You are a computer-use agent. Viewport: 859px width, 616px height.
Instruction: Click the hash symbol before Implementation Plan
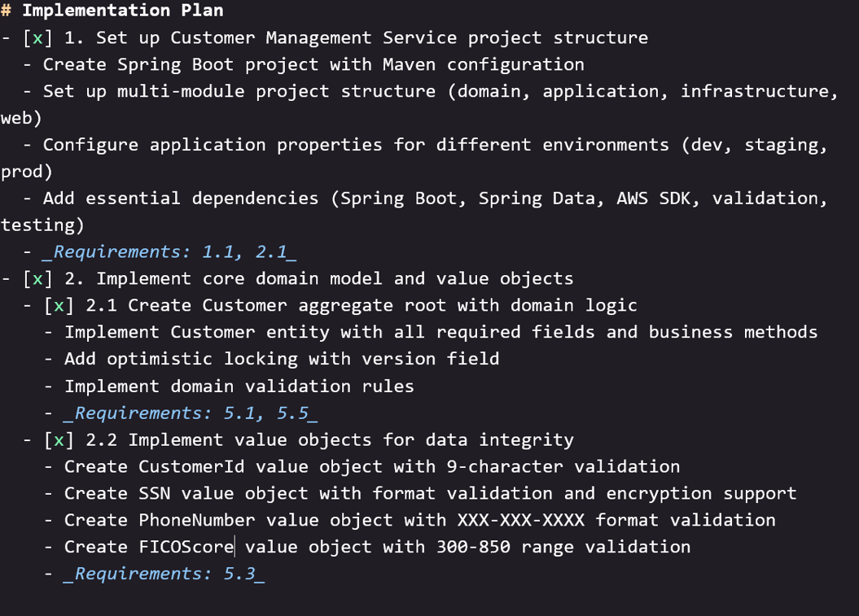[6, 11]
